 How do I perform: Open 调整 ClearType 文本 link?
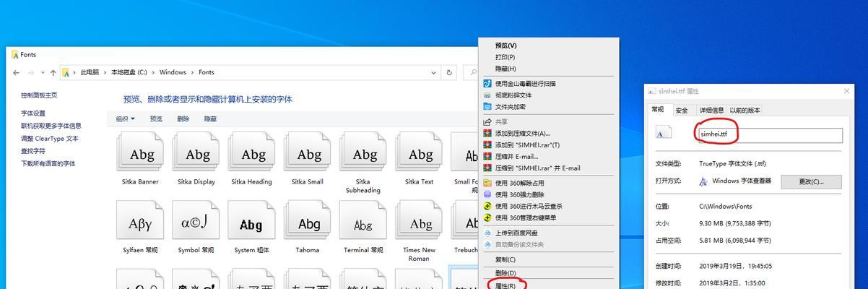click(50, 139)
